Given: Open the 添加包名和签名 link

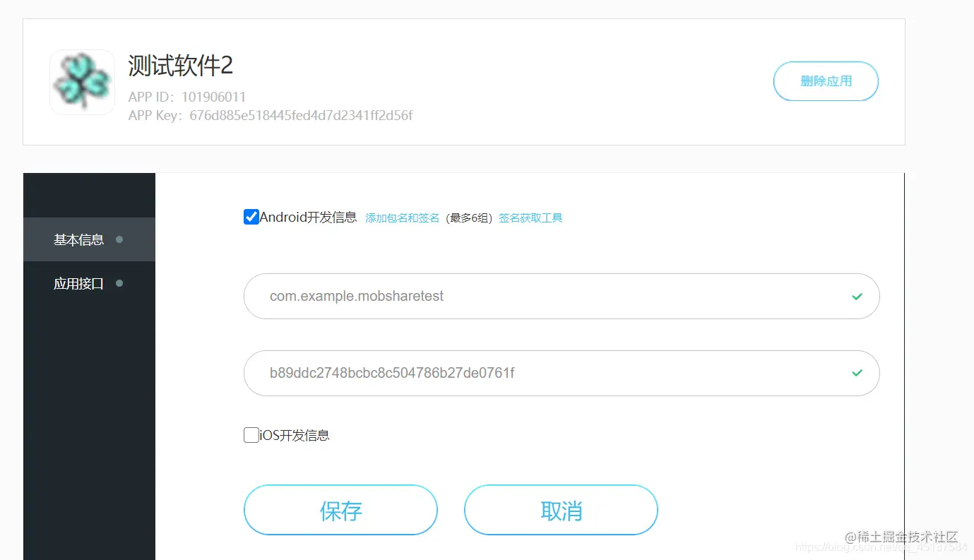Looking at the screenshot, I should point(402,218).
